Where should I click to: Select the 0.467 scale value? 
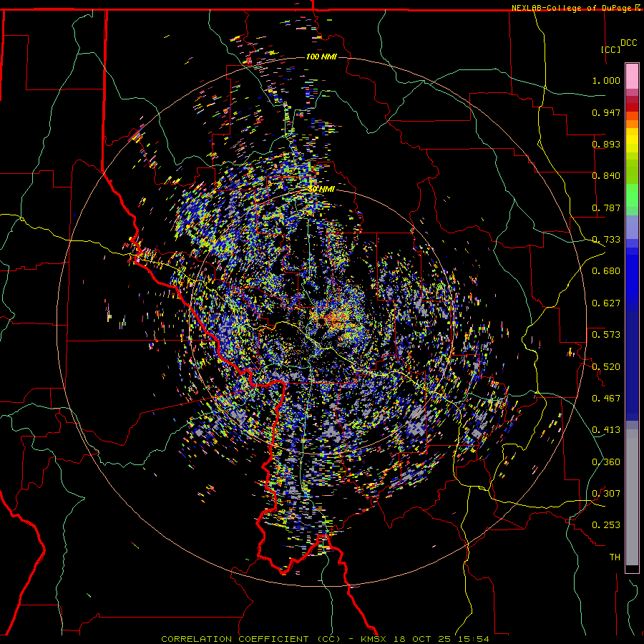606,399
